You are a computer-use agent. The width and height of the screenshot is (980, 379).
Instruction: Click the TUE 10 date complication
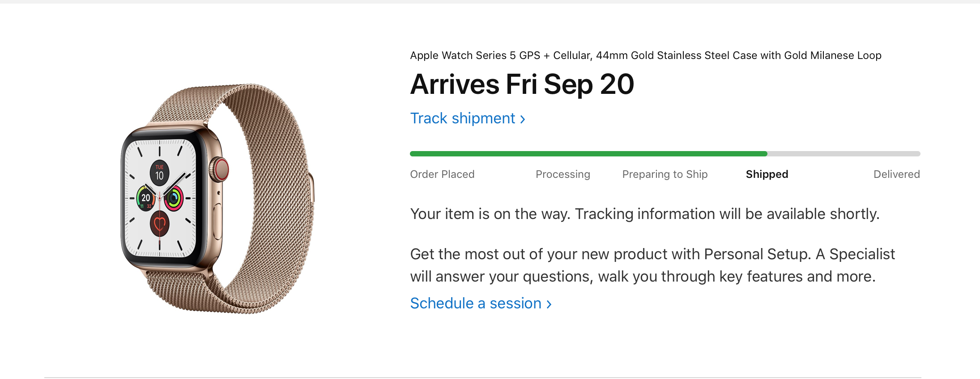point(159,173)
